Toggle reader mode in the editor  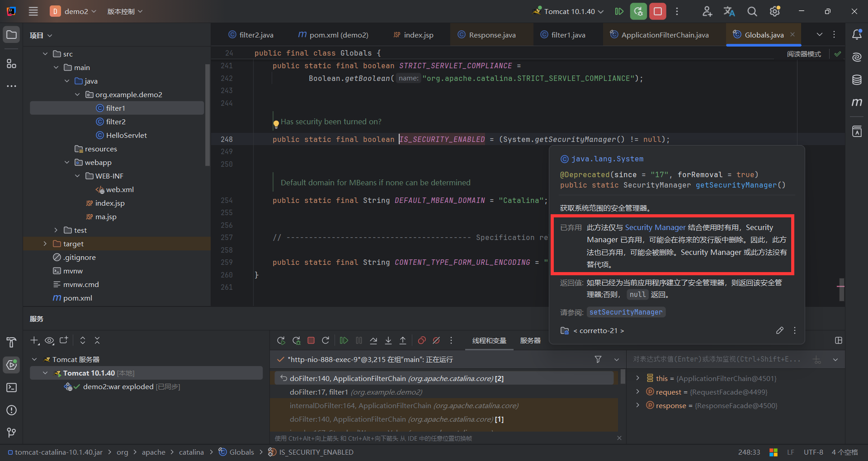click(804, 54)
